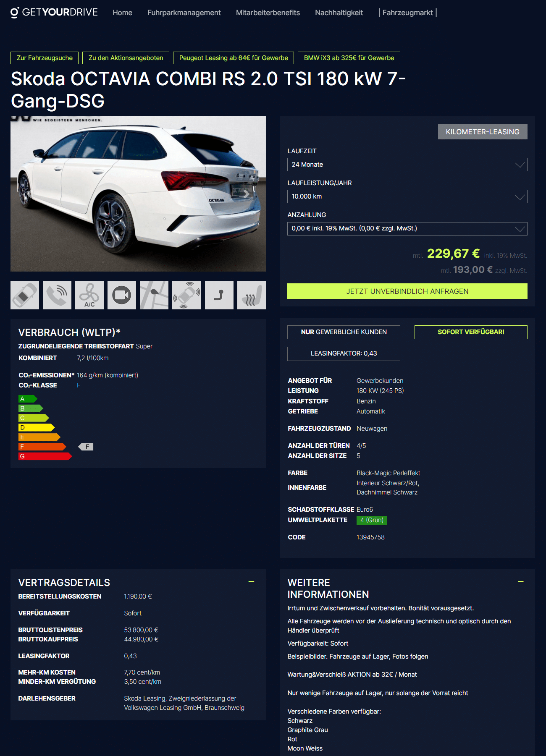Click the 164 g/km CO₂ emissions value

(x=108, y=375)
